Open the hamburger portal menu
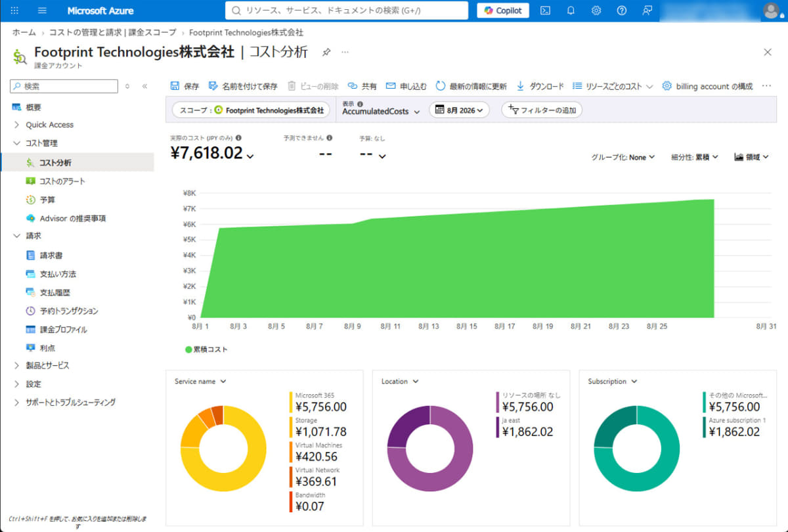 tap(43, 11)
